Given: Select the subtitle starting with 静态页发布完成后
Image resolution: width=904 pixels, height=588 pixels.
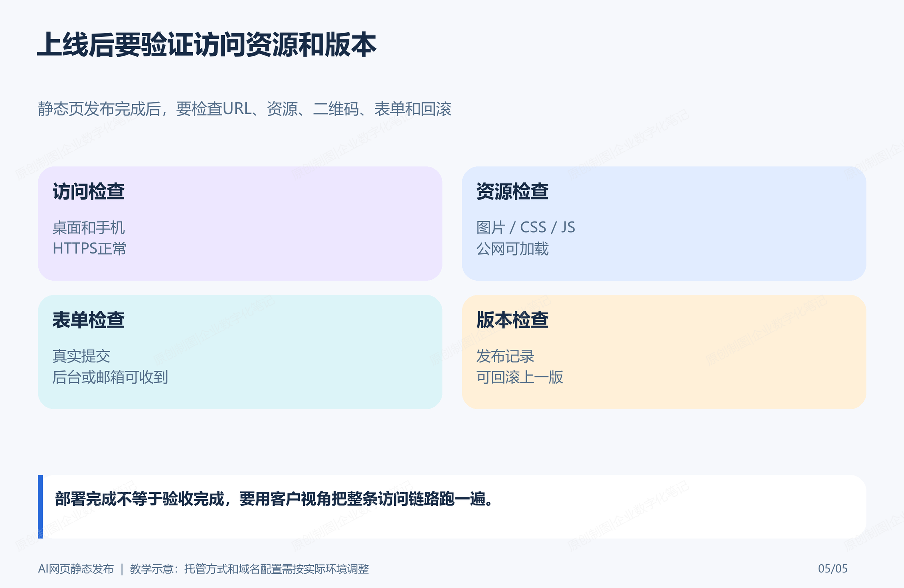Looking at the screenshot, I should pyautogui.click(x=245, y=109).
